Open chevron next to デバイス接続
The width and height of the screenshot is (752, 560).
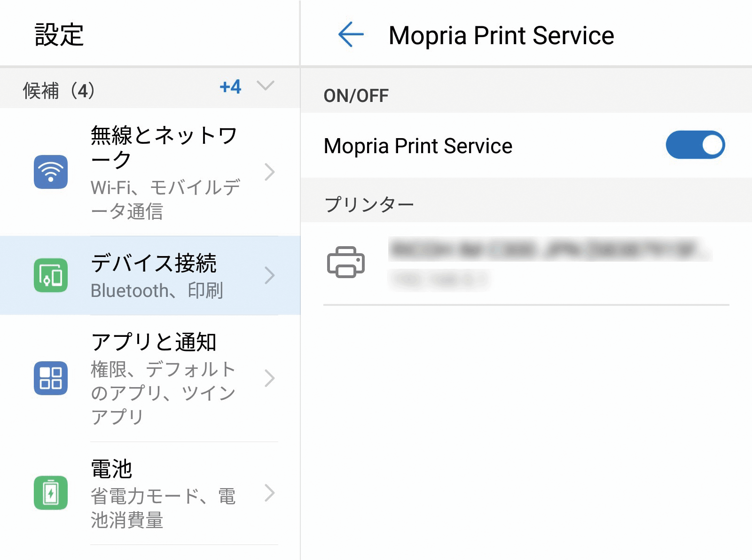(x=269, y=275)
